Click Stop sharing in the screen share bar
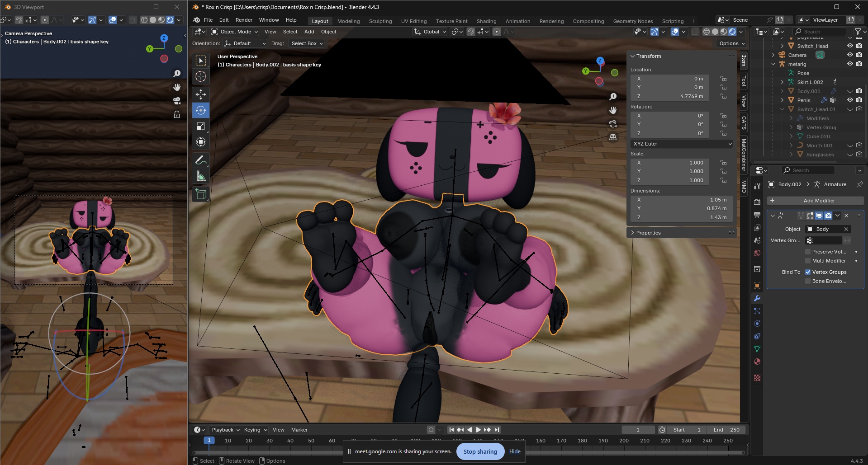The width and height of the screenshot is (868, 465). click(x=480, y=451)
